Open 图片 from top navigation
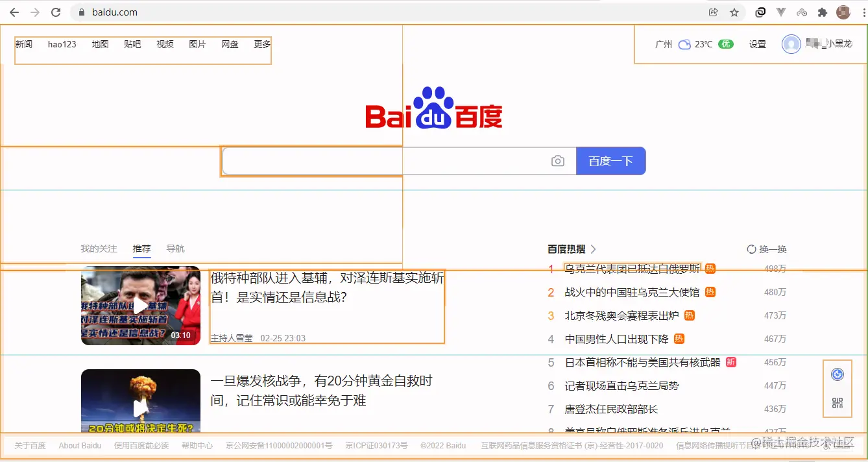Image resolution: width=868 pixels, height=462 pixels. coord(197,44)
